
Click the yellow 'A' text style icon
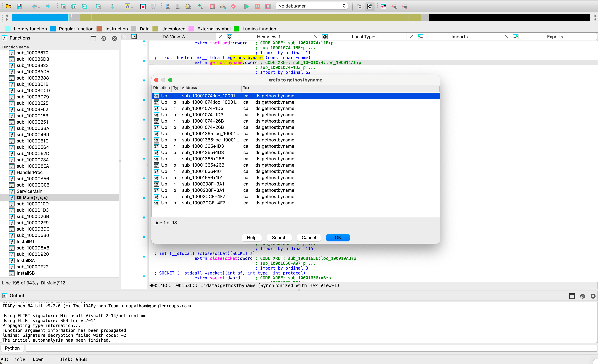coord(127,6)
